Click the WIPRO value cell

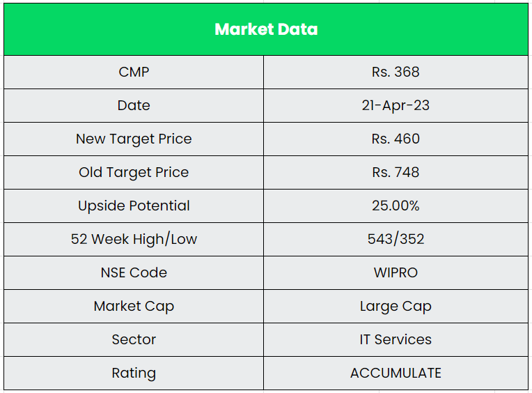point(396,272)
